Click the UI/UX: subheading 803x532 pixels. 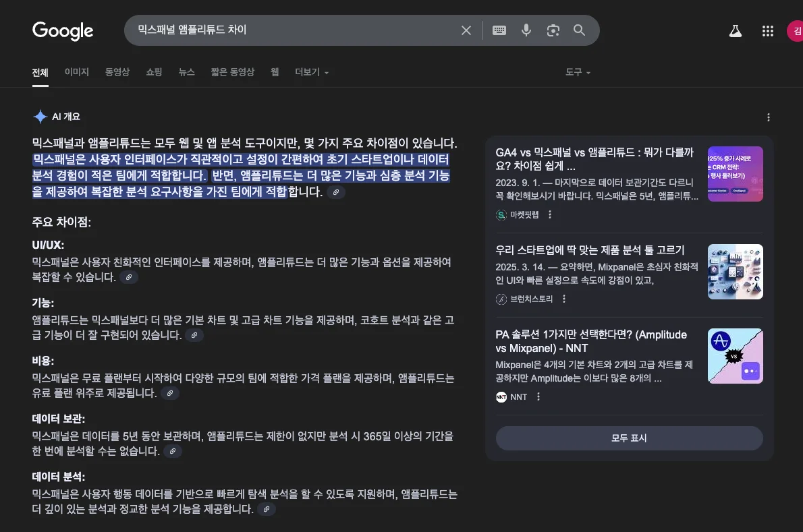pyautogui.click(x=48, y=245)
